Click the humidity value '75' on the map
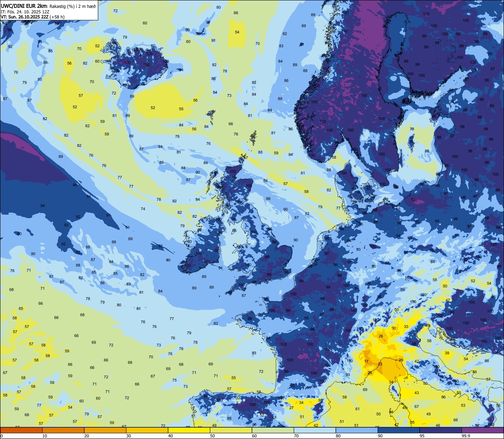Screen dimensions: 504x439 [174, 380]
